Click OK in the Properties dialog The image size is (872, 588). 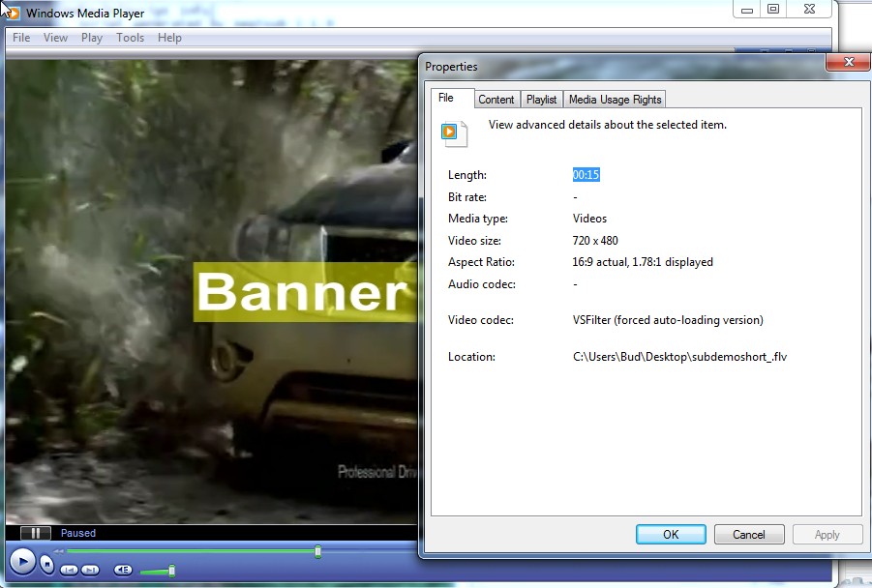click(671, 534)
